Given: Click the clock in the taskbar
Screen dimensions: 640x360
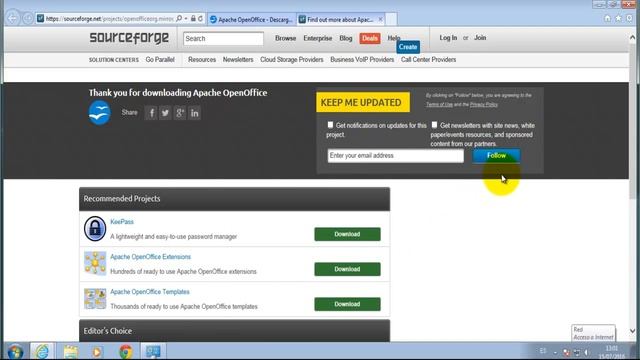Looking at the screenshot, I should [611, 352].
